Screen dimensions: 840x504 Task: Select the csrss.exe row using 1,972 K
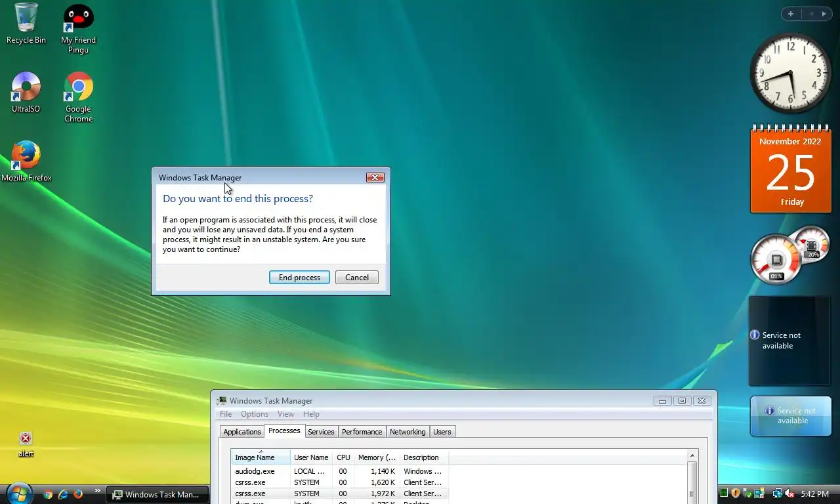pyautogui.click(x=339, y=493)
